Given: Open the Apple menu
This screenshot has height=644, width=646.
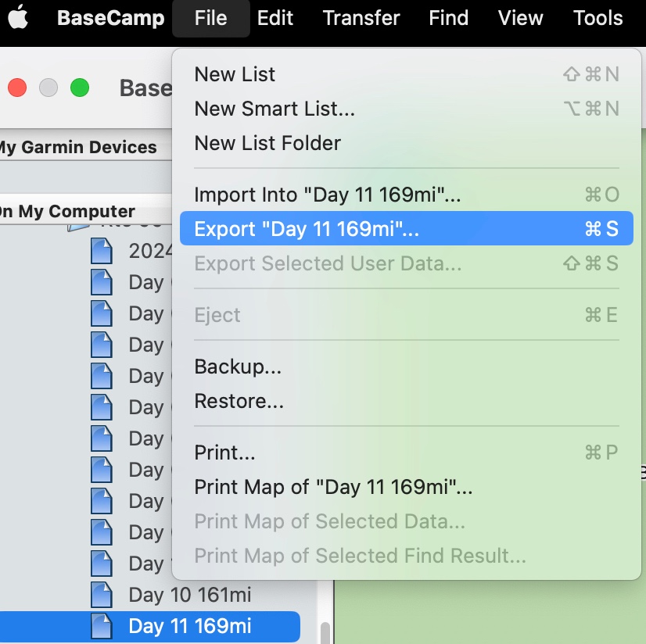Looking at the screenshot, I should [18, 17].
